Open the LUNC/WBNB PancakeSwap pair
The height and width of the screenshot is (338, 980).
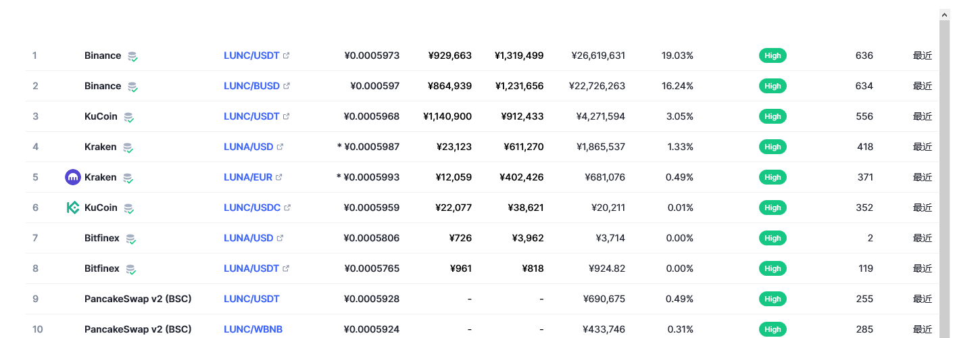pos(253,329)
